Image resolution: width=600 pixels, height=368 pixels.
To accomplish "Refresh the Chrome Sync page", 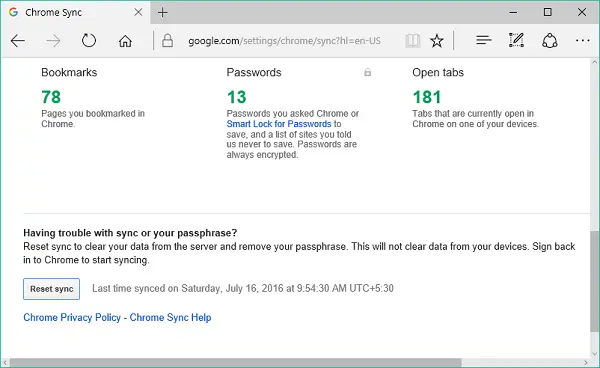I will 89,40.
